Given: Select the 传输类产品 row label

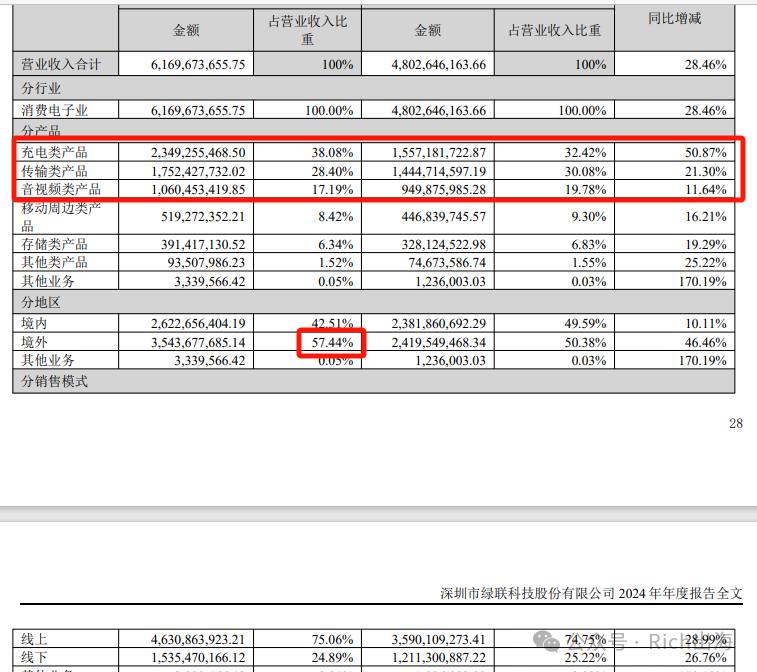Looking at the screenshot, I should point(55,171).
